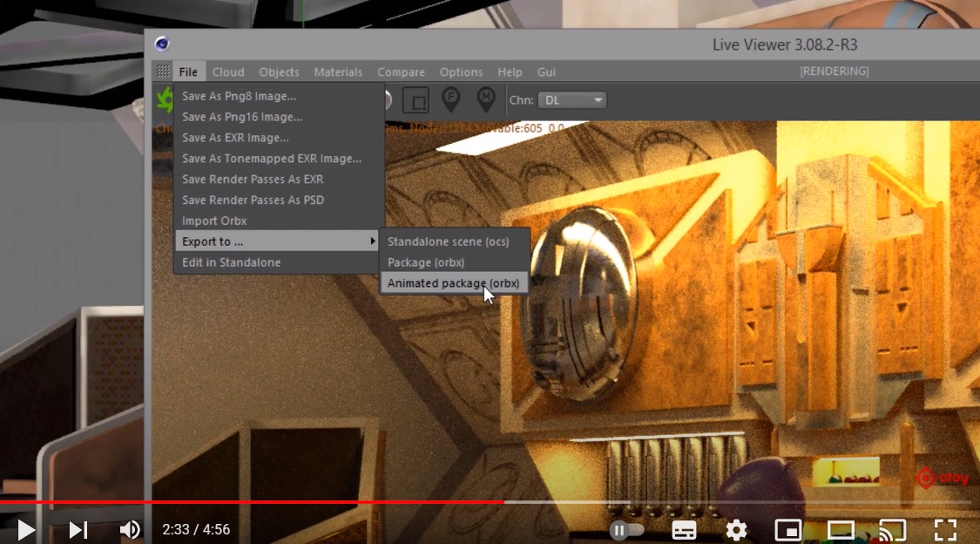Image resolution: width=980 pixels, height=544 pixels.
Task: Click the otoy watermark logo
Action: [x=942, y=479]
